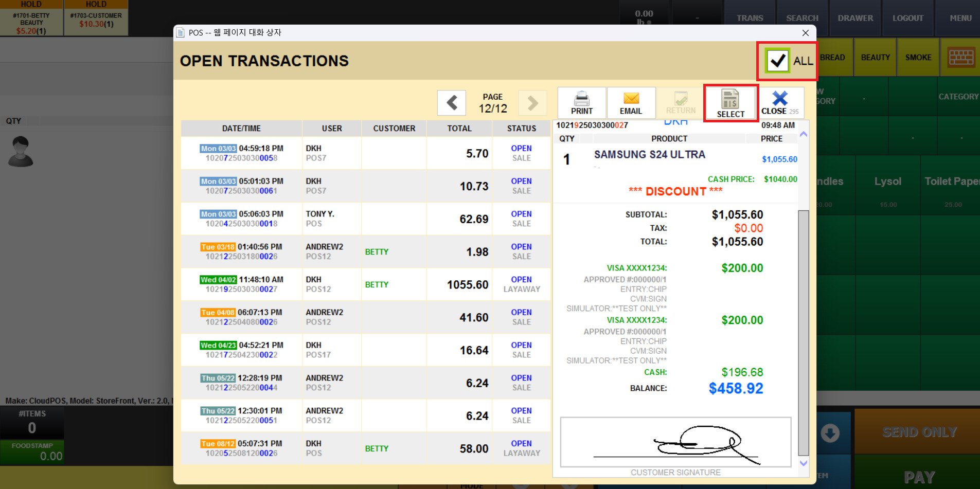Screen dimensions: 980x489
Task: Click the SEND ONLY button
Action: coord(919,432)
